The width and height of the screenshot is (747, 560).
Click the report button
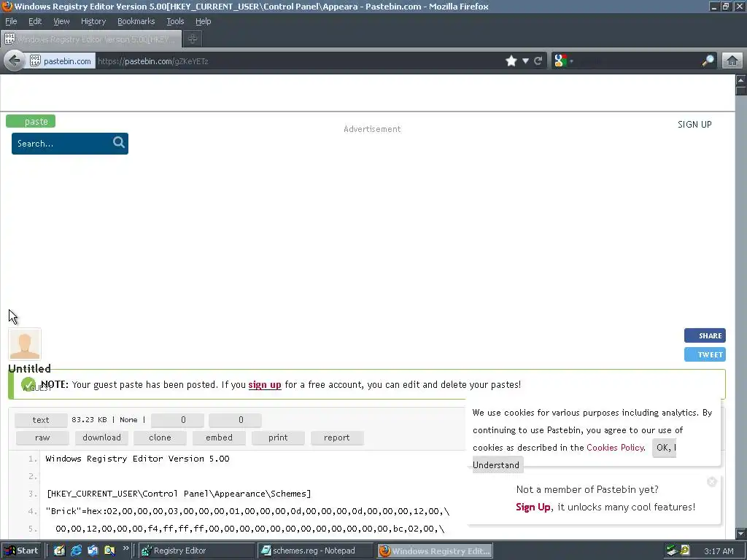tap(337, 437)
